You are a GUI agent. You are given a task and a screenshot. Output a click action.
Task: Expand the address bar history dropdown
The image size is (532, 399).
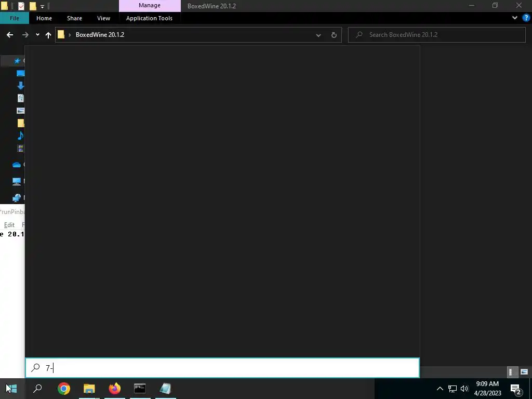point(318,35)
